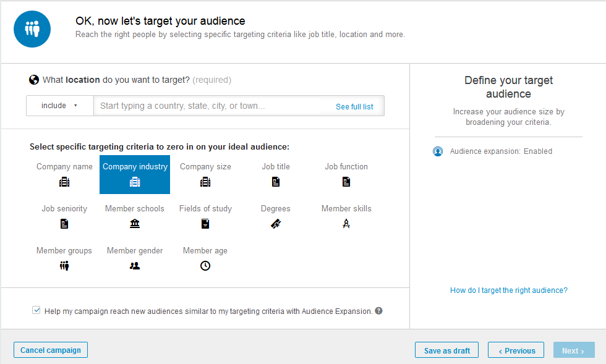
Task: Click the Member groups targeting icon
Action: pyautogui.click(x=64, y=265)
